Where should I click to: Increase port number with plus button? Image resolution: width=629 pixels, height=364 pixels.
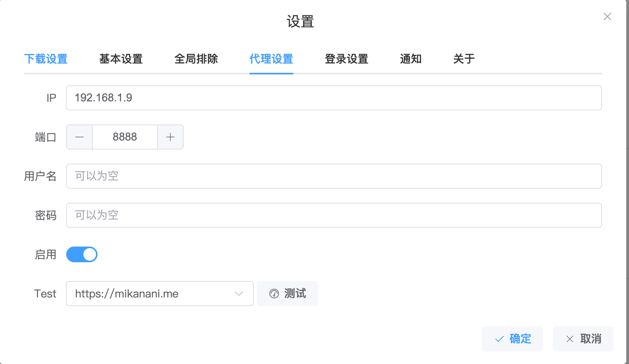click(170, 137)
